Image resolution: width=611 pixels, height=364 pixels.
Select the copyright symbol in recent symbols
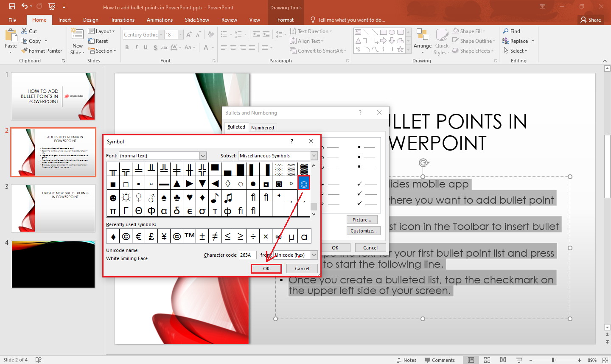[126, 236]
